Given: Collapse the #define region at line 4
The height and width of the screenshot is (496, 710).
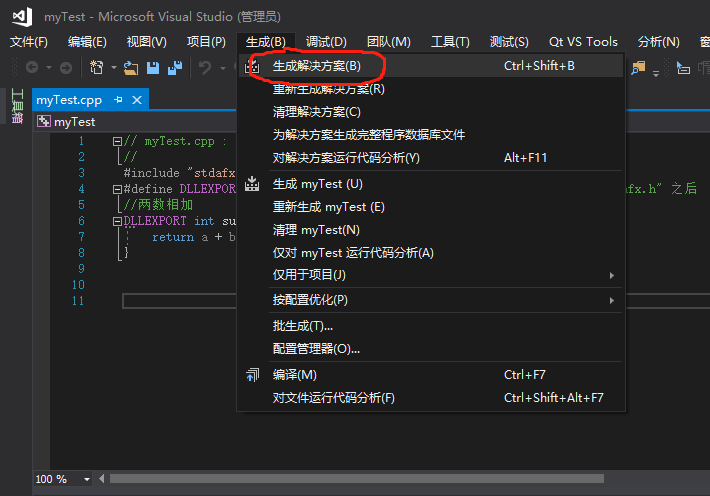Looking at the screenshot, I should coord(117,189).
